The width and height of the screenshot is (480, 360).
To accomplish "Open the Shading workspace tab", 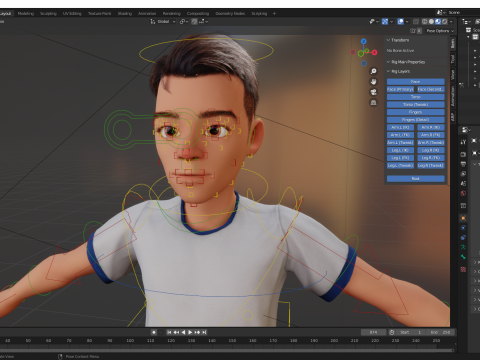I will [x=125, y=14].
